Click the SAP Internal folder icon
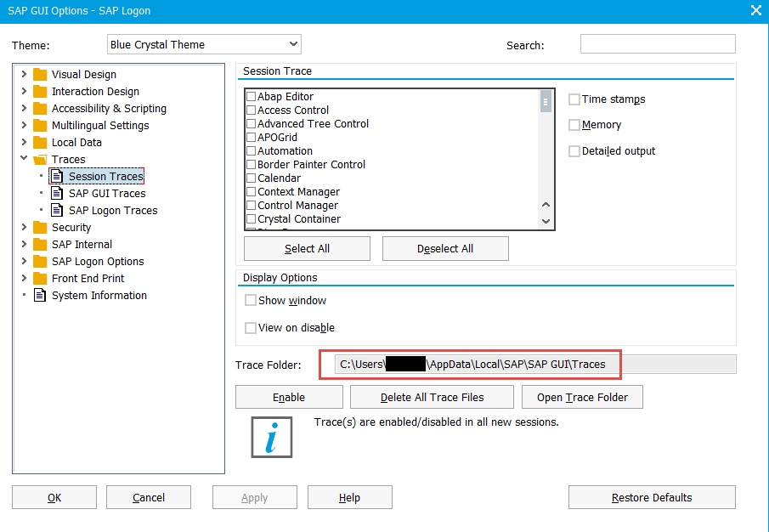The image size is (769, 532). click(x=40, y=245)
